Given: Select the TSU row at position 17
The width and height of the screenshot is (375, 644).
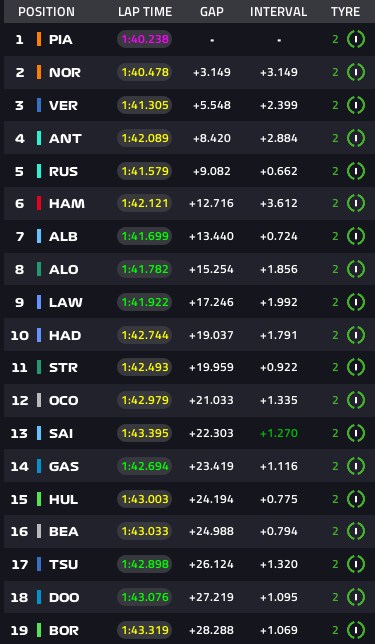Looking at the screenshot, I should pyautogui.click(x=189, y=564).
